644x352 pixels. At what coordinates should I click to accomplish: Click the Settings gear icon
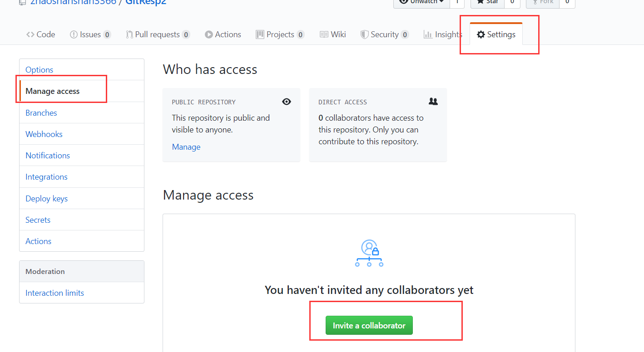[x=481, y=34]
